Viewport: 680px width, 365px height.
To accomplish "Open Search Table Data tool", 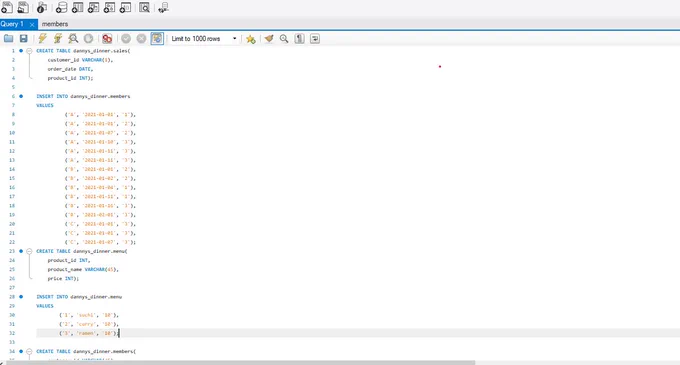I will click(144, 7).
